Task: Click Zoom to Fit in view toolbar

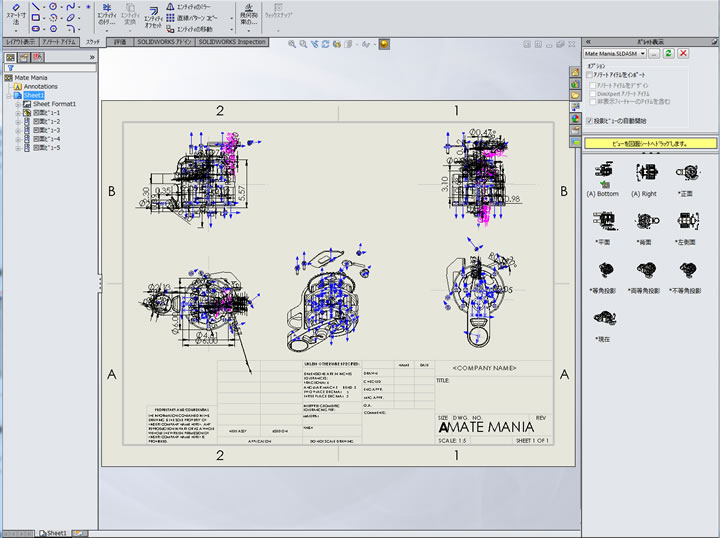Action: coord(292,44)
